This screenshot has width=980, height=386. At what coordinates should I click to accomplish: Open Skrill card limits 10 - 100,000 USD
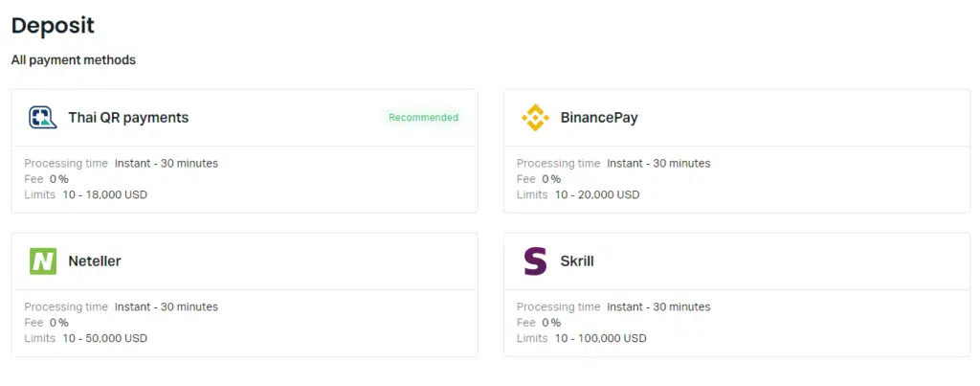(581, 338)
